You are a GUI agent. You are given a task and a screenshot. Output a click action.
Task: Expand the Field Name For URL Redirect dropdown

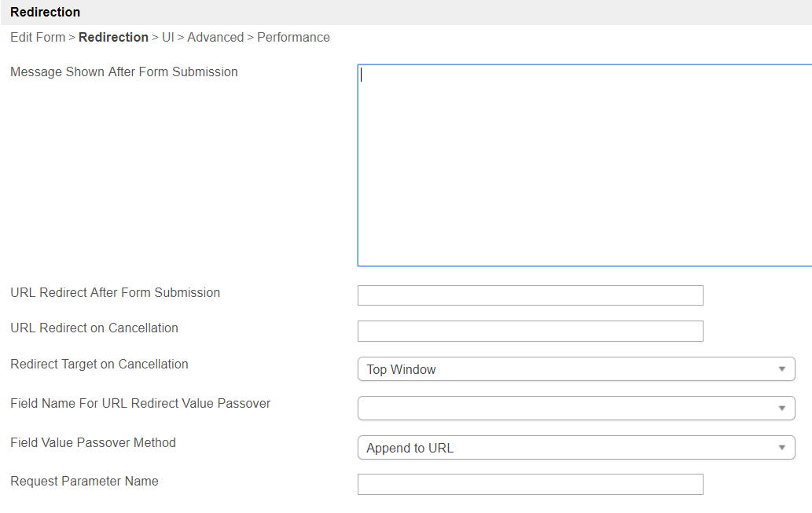coord(575,409)
